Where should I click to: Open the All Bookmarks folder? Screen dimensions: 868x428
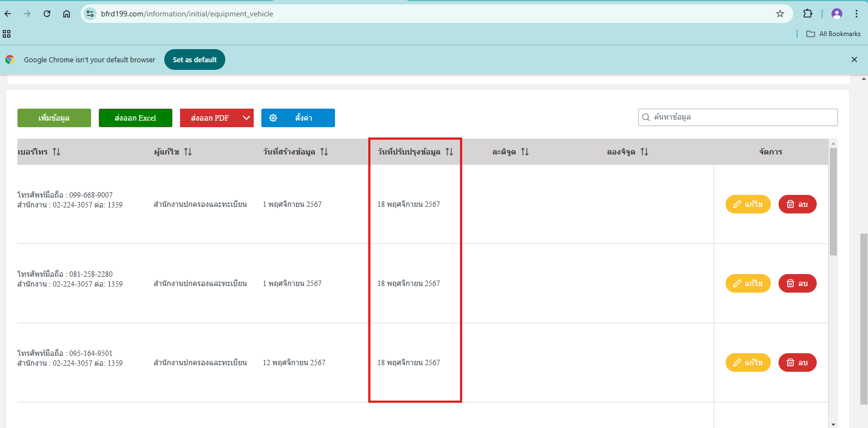pos(834,34)
